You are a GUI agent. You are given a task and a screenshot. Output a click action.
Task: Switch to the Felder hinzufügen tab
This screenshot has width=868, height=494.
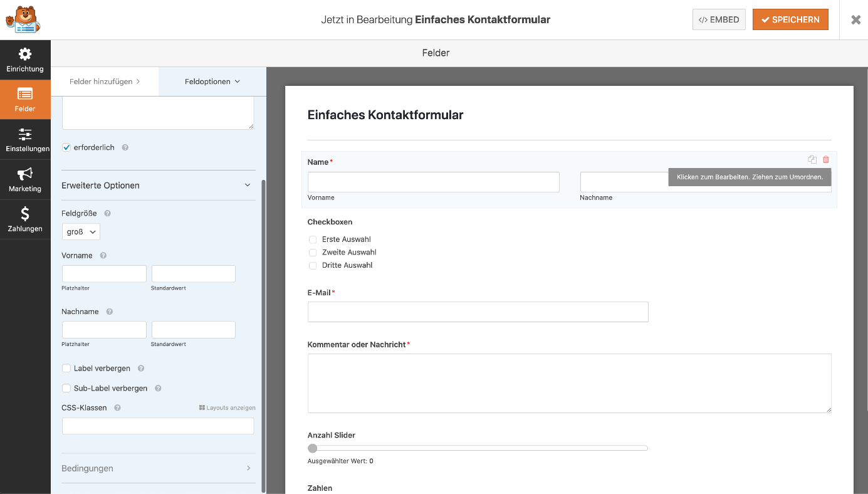pyautogui.click(x=105, y=81)
